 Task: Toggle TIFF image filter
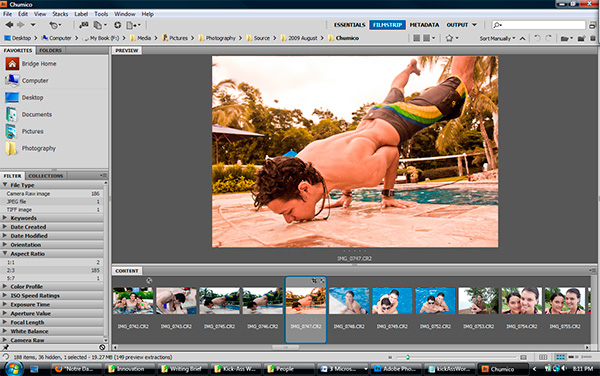[x=52, y=210]
